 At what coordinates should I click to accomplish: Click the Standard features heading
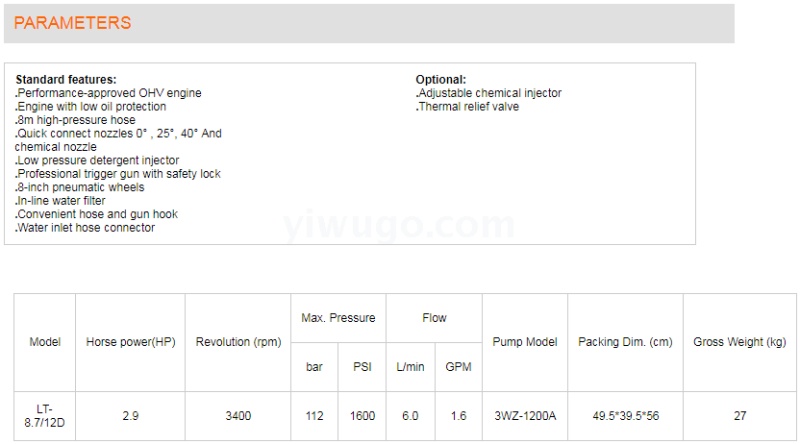66,79
